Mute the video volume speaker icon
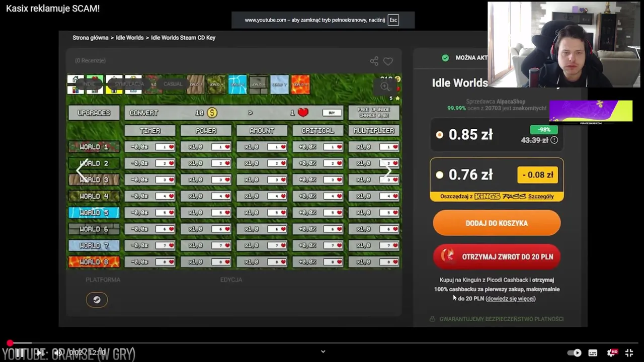Viewport: 644px width, 362px height. coord(58,353)
